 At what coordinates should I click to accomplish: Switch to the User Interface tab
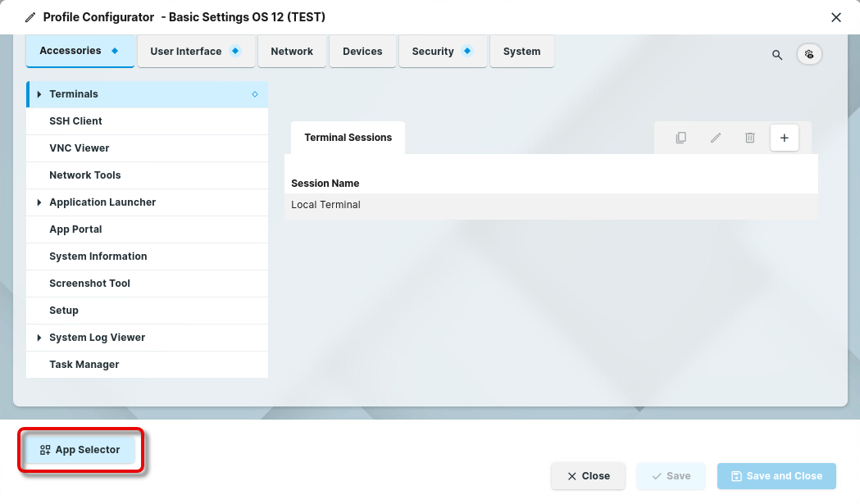(x=195, y=51)
